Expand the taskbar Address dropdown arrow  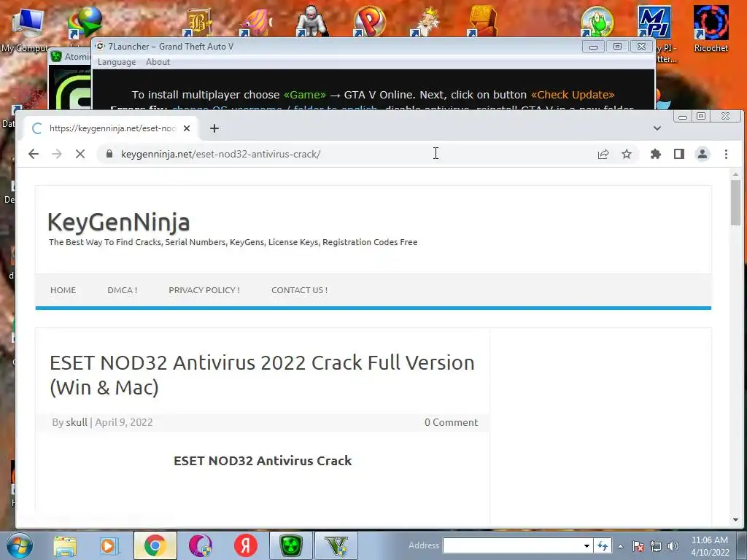pos(587,545)
